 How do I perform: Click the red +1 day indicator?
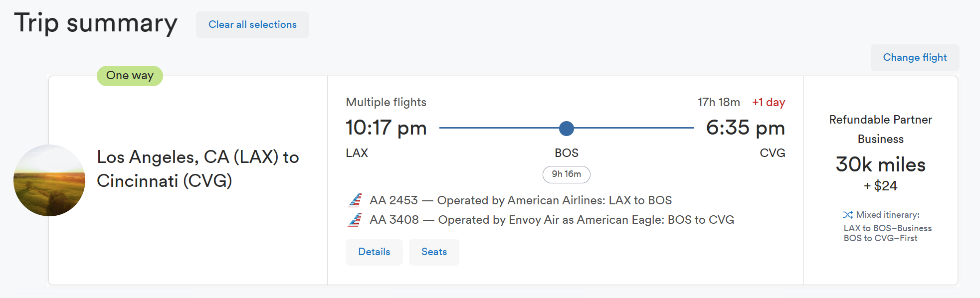769,103
